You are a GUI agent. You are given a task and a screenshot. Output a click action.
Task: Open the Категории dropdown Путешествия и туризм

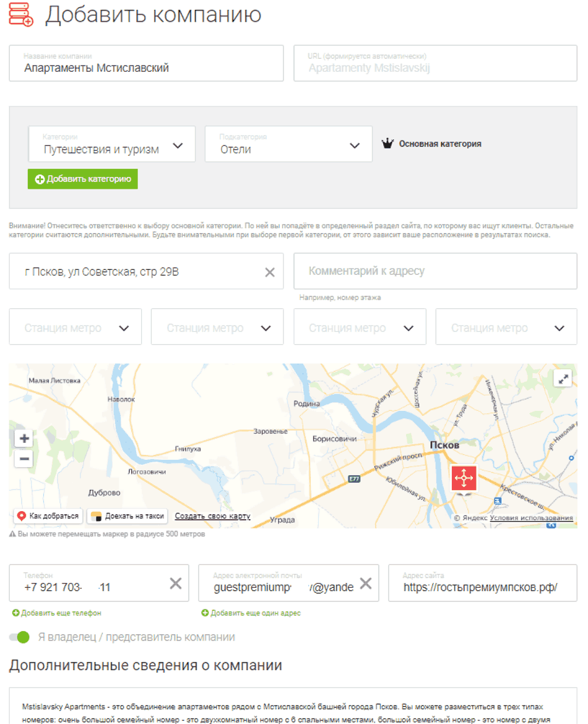coord(112,144)
